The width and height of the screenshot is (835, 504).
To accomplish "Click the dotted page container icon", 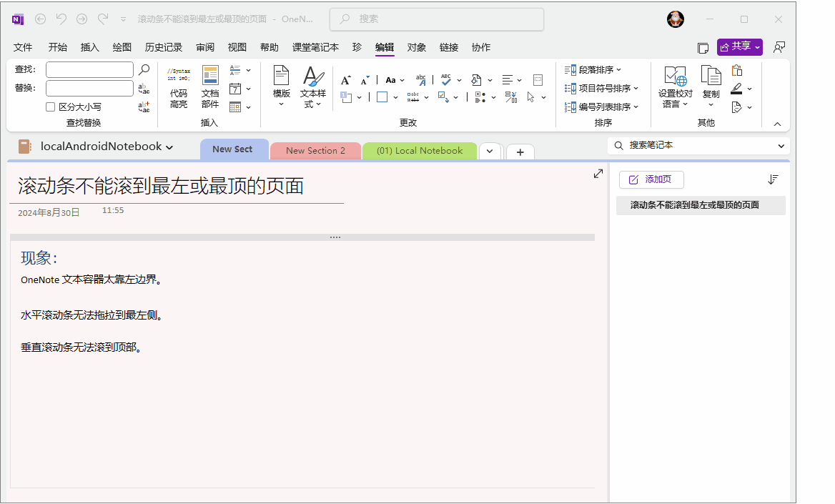I will (x=538, y=80).
